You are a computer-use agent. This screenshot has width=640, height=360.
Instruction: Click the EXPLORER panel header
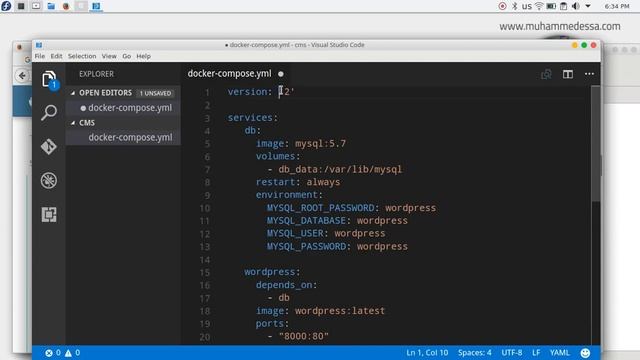tap(97, 74)
